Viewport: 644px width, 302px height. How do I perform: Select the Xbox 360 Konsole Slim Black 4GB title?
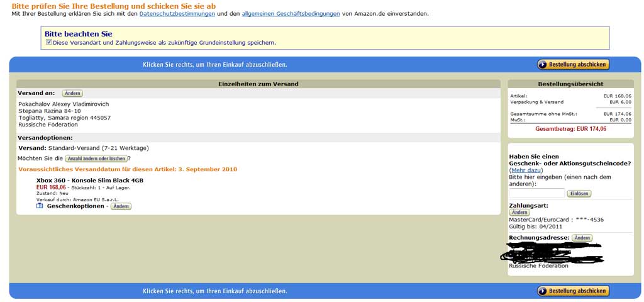[90, 181]
